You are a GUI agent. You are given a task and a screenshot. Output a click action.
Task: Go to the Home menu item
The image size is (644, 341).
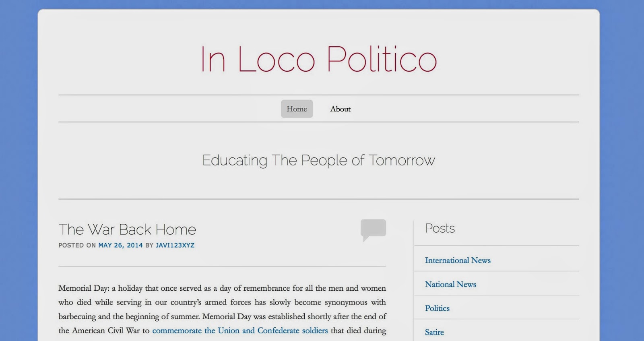(297, 109)
